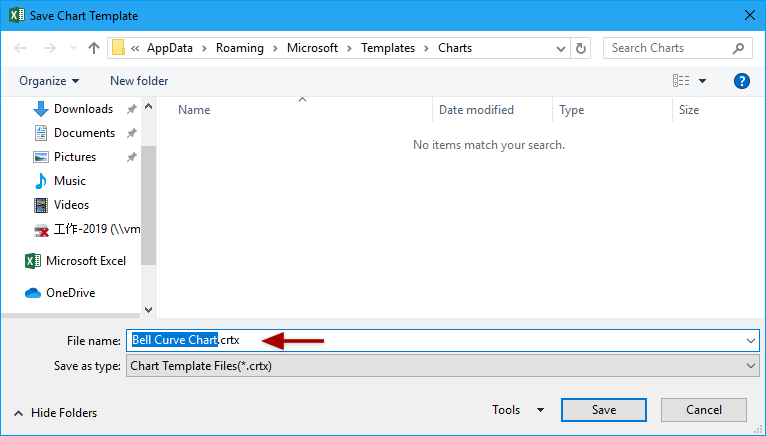The image size is (766, 436).
Task: Collapse the dialog with Hide Folders
Action: tap(56, 413)
